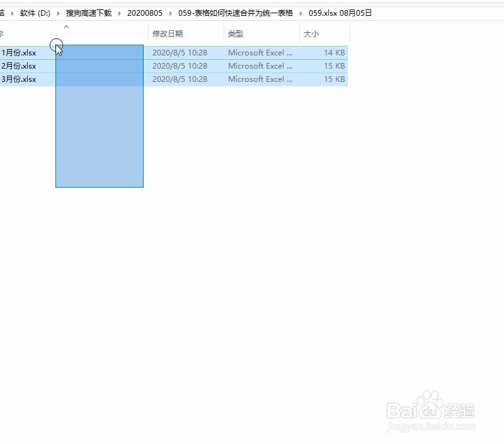Sort by the 修改日期 column header

pos(168,34)
